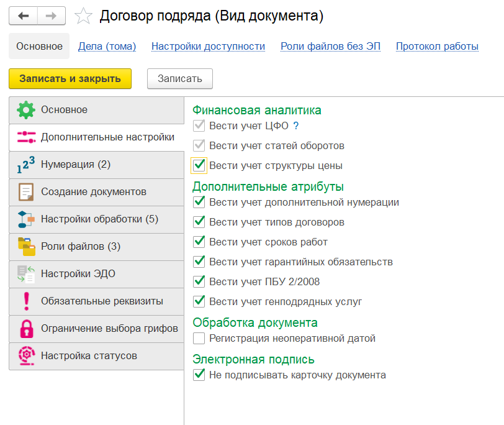Click the Финансовая аналитика heading
Screen dimensions: 504x425
[x=257, y=111]
